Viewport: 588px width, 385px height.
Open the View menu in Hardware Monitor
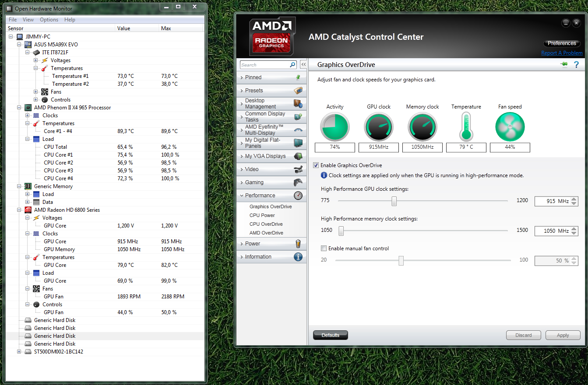click(28, 20)
